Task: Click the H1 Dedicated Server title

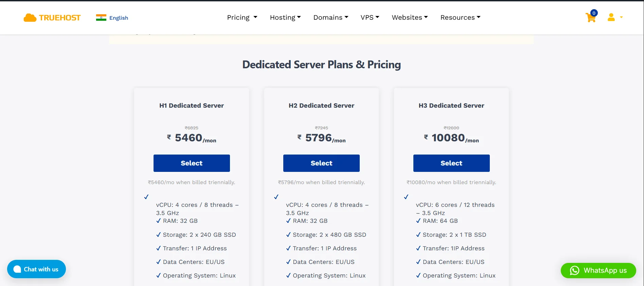Action: click(192, 106)
